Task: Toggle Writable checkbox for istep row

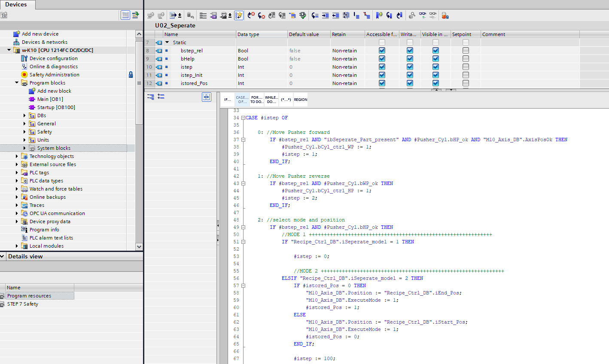Action: click(x=410, y=67)
